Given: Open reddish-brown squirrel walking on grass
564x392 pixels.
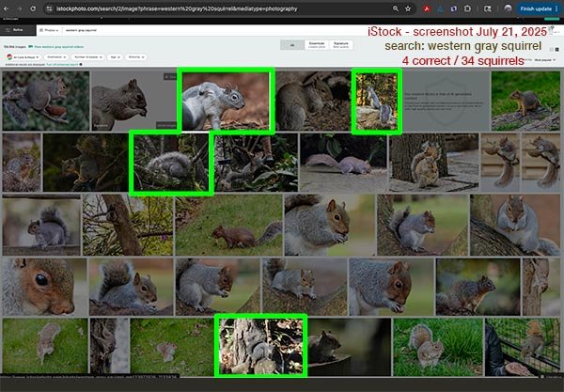Looking at the screenshot, I should (228, 225).
